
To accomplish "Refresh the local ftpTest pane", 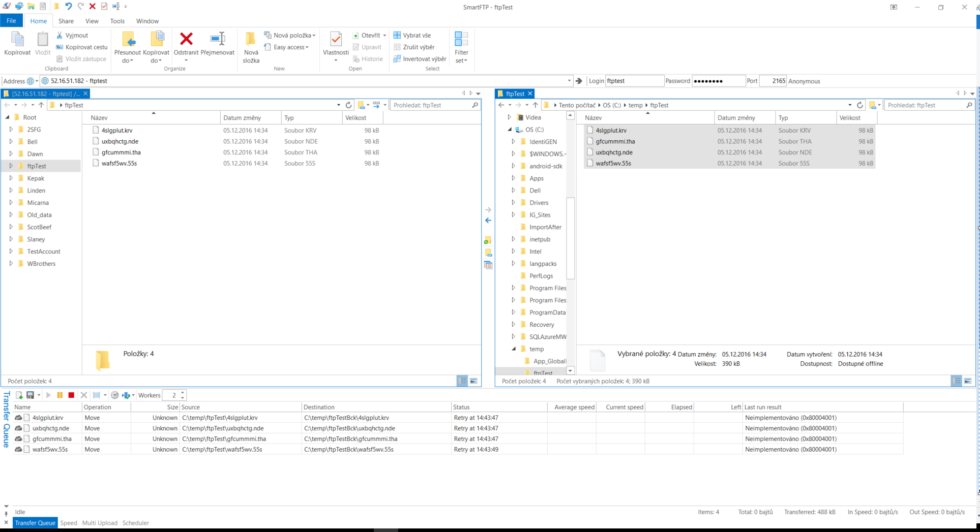I will coord(859,105).
